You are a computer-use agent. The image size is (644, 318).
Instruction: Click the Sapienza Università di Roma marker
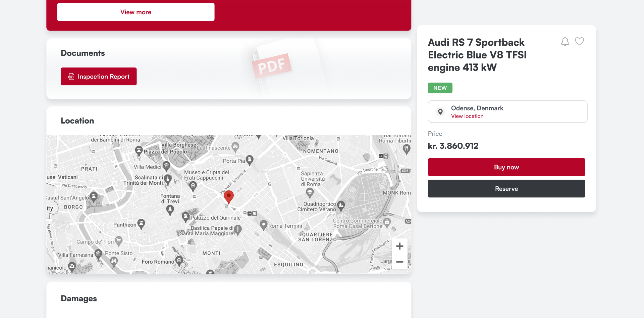310,193
